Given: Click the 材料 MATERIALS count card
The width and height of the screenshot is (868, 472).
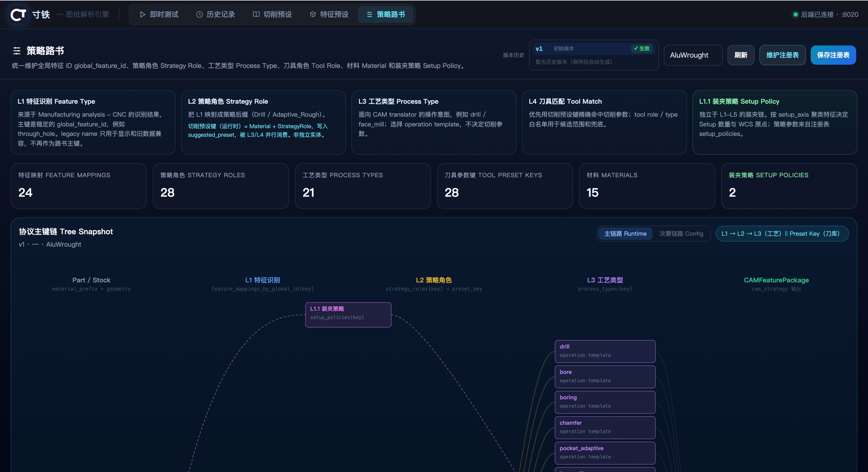Looking at the screenshot, I should coord(647,186).
